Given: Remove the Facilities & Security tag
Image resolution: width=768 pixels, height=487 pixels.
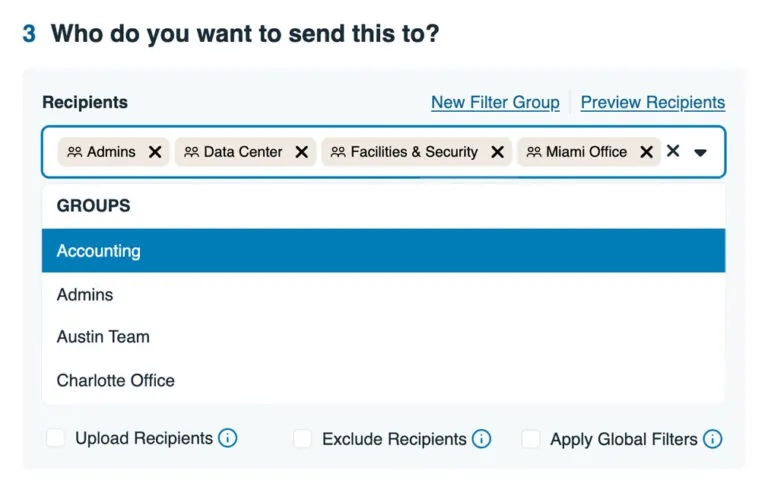Looking at the screenshot, I should (497, 152).
